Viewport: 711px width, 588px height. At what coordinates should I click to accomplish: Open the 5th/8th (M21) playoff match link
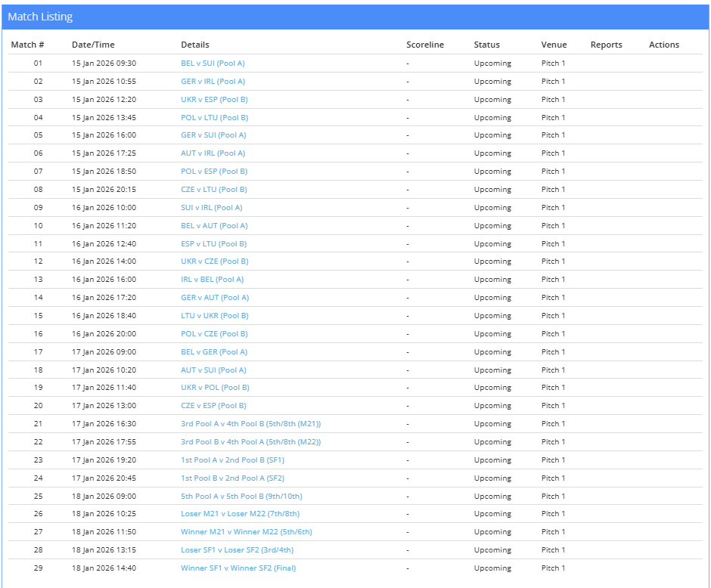pyautogui.click(x=250, y=424)
